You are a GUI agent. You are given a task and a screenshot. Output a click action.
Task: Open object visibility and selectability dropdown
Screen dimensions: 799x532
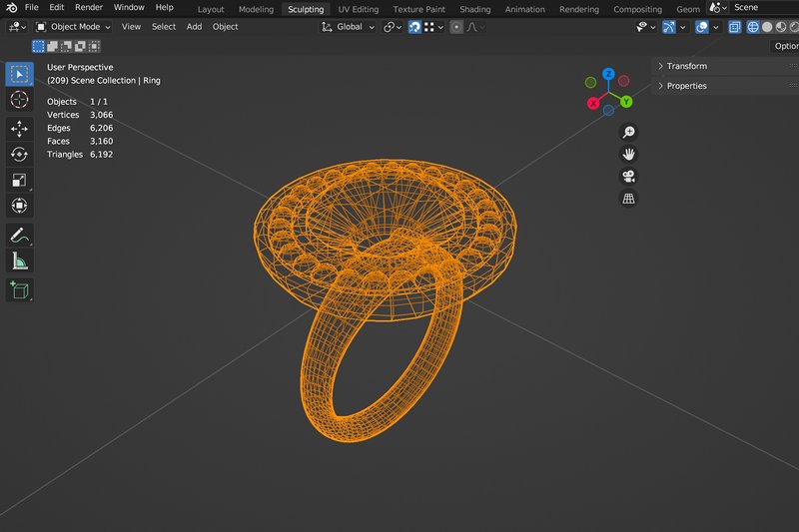[645, 27]
